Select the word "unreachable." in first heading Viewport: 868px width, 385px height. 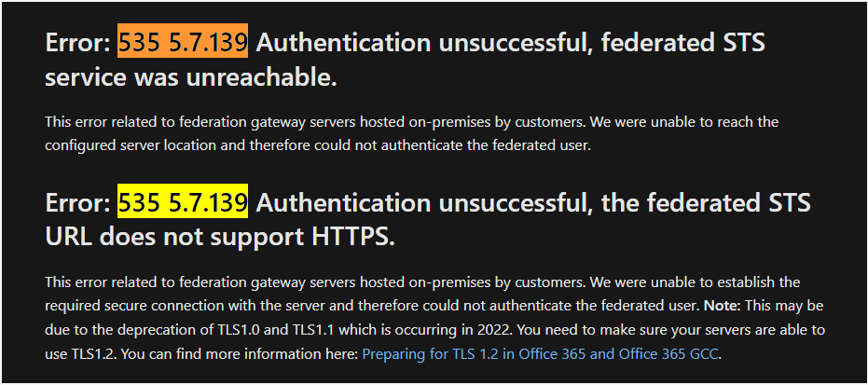click(261, 78)
